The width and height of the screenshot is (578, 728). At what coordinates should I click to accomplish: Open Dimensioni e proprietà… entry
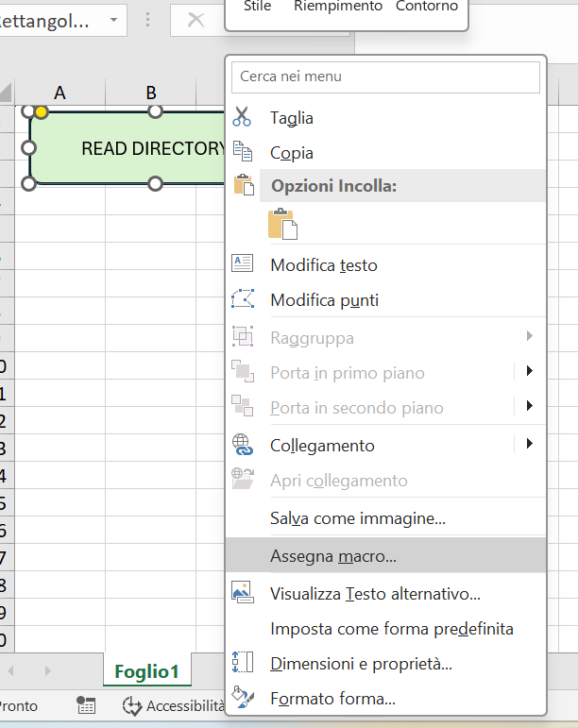(x=385, y=664)
